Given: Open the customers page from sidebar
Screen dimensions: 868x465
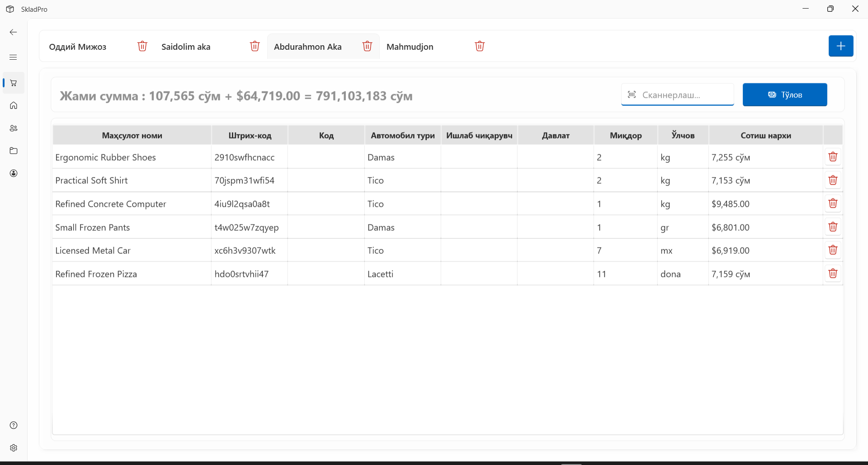Looking at the screenshot, I should 14,128.
